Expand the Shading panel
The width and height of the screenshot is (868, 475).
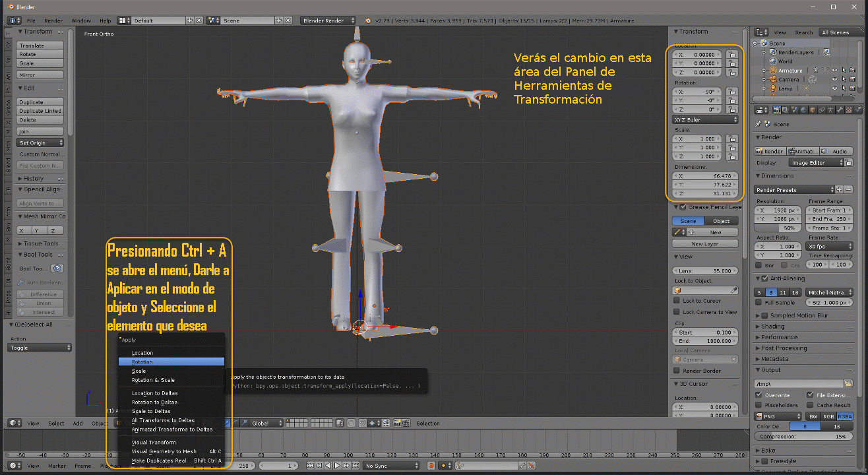tap(772, 327)
